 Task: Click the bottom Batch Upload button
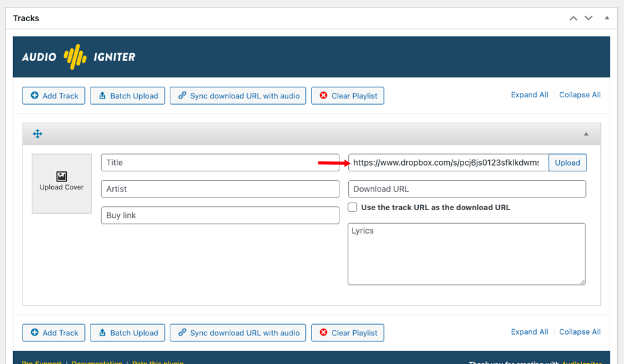click(127, 333)
